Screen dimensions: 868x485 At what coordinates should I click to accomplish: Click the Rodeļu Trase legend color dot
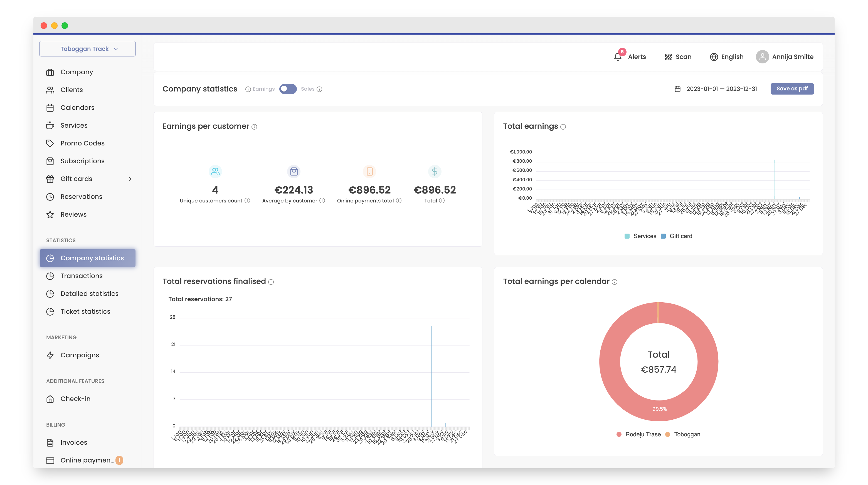[619, 434]
